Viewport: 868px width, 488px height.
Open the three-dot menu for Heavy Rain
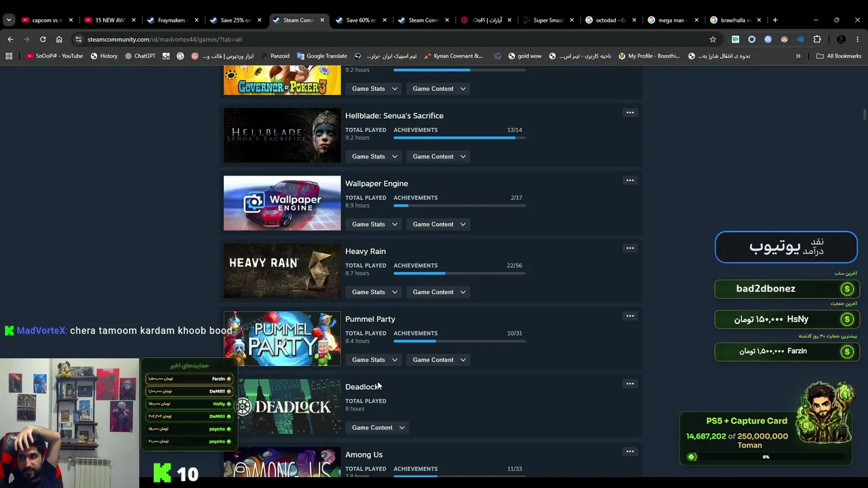point(630,248)
